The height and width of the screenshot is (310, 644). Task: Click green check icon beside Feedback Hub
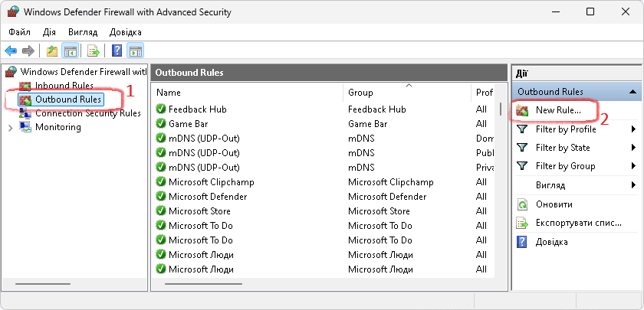(161, 109)
